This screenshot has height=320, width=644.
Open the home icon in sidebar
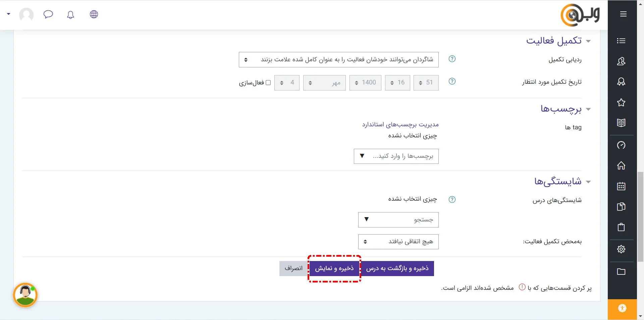[621, 166]
